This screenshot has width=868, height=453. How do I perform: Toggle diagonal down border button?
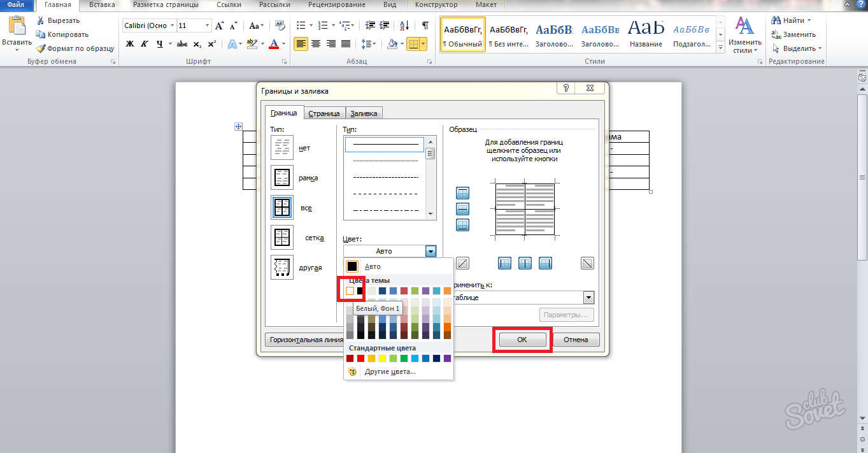(x=587, y=263)
